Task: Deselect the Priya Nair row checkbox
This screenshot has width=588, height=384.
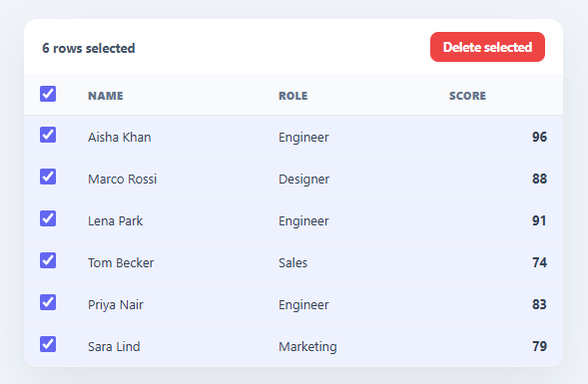Action: (x=48, y=302)
